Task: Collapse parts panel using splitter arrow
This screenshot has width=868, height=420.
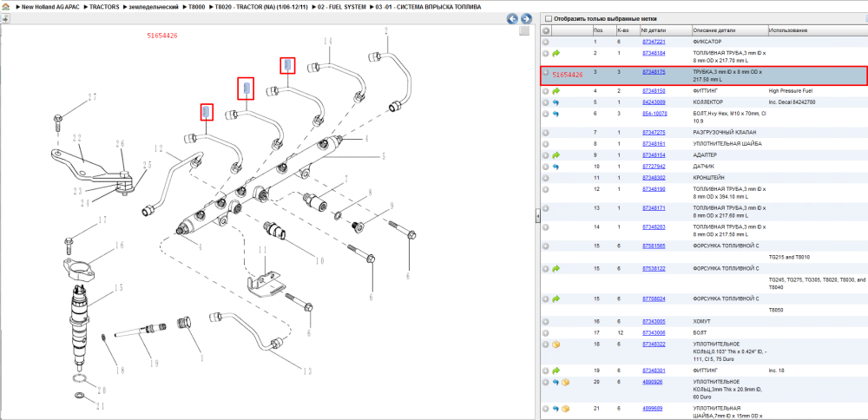Action: [x=537, y=217]
